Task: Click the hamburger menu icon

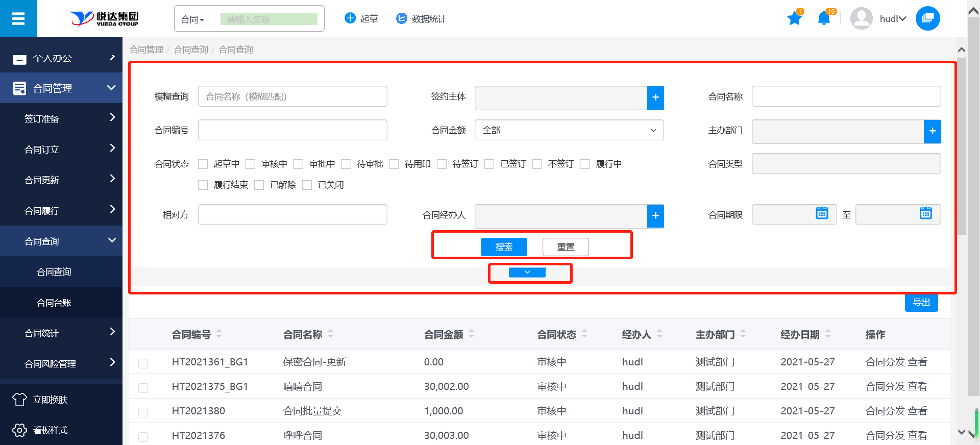Action: pos(18,19)
